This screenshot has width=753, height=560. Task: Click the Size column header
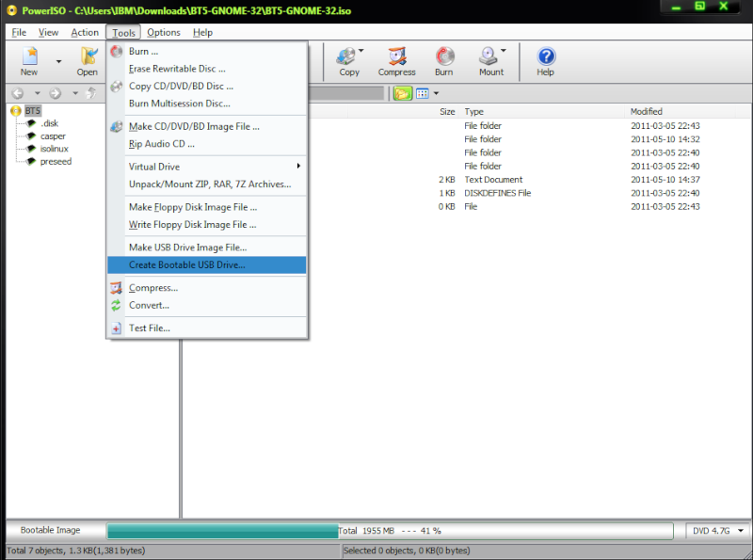447,111
